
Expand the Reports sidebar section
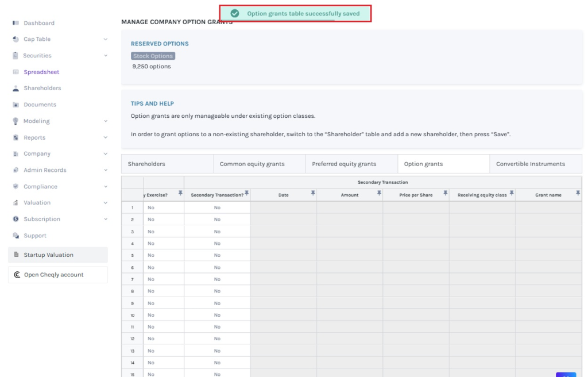105,138
